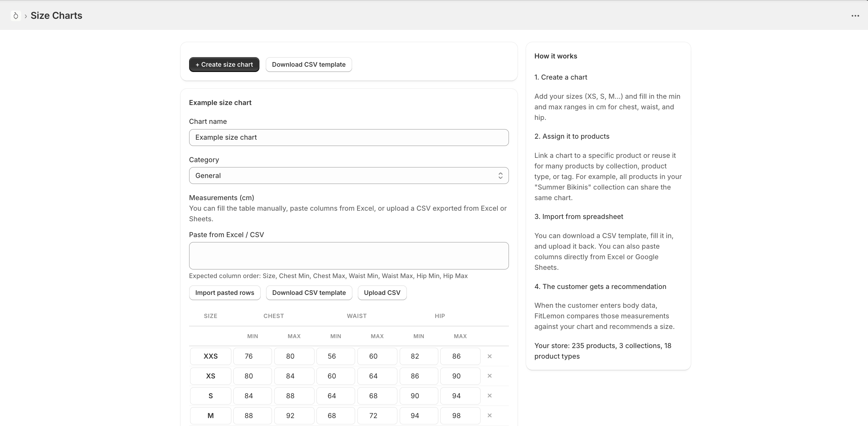Viewport: 868px width, 426px height.
Task: Edit S chest max value 88
Action: tap(294, 396)
